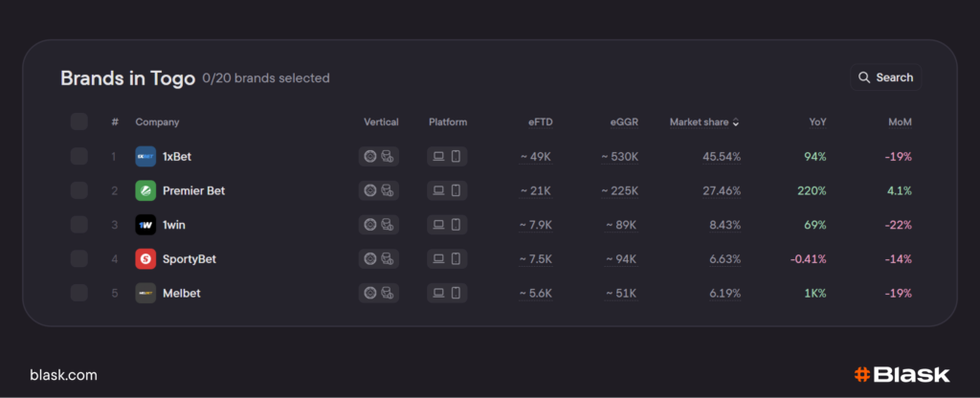Open the blask.com link
The width and height of the screenshot is (980, 398).
click(x=63, y=375)
